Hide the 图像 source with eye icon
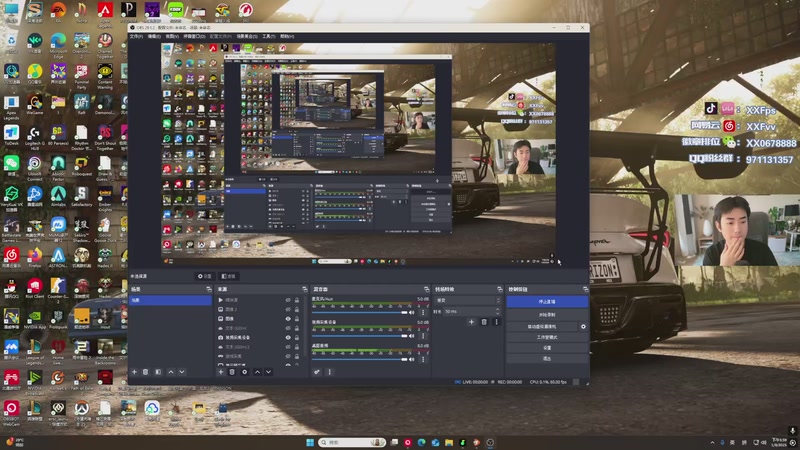800x450 pixels. (x=288, y=319)
